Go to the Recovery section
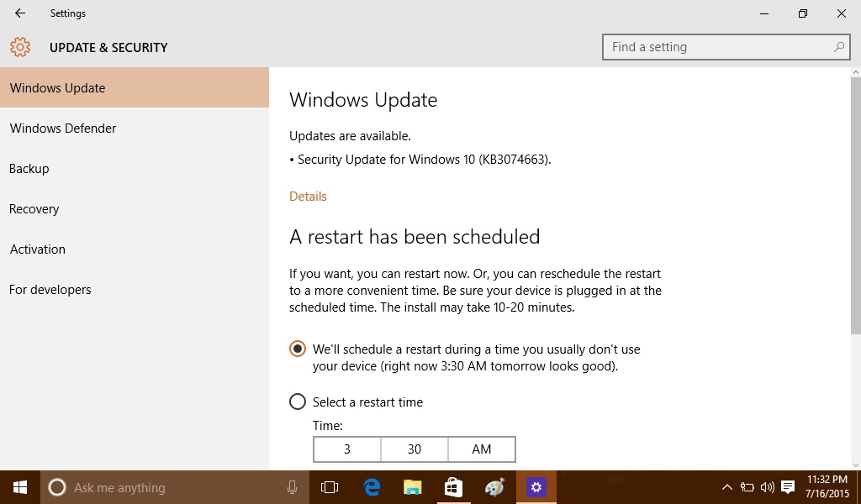 (135, 209)
